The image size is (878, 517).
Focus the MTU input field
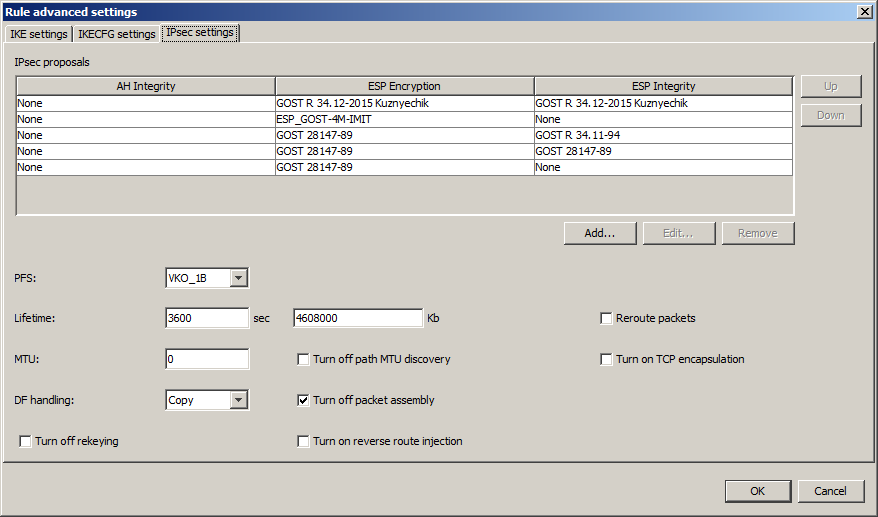(207, 359)
